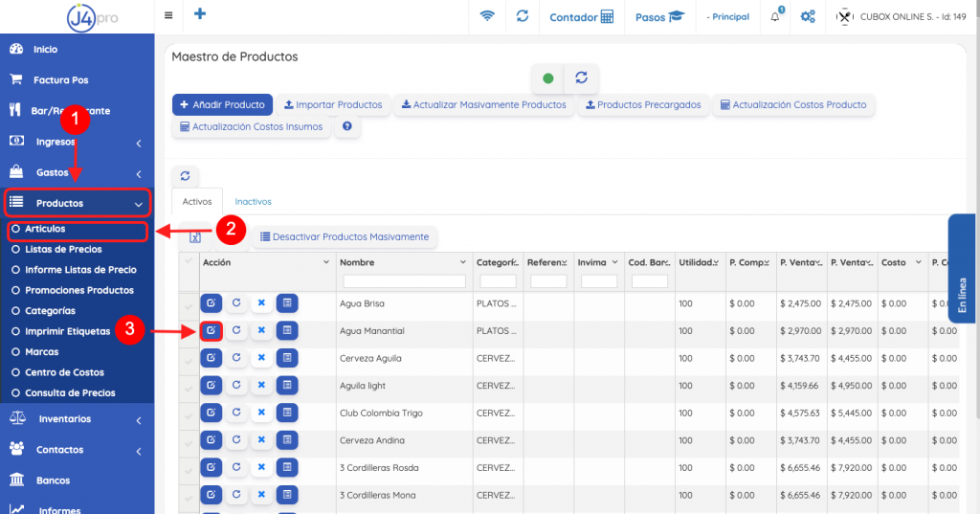Click the notifications bell icon
Screen dimensions: 980x514
pos(775,16)
